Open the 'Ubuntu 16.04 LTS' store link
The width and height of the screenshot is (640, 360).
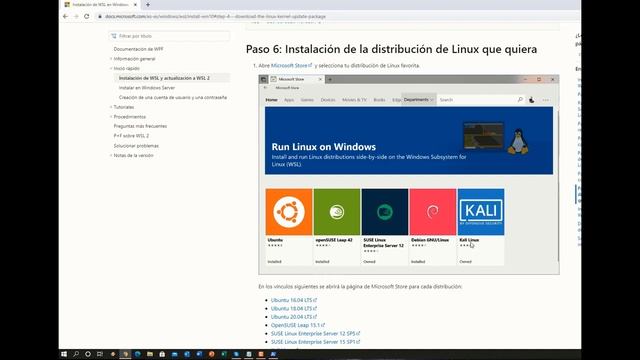click(x=293, y=300)
